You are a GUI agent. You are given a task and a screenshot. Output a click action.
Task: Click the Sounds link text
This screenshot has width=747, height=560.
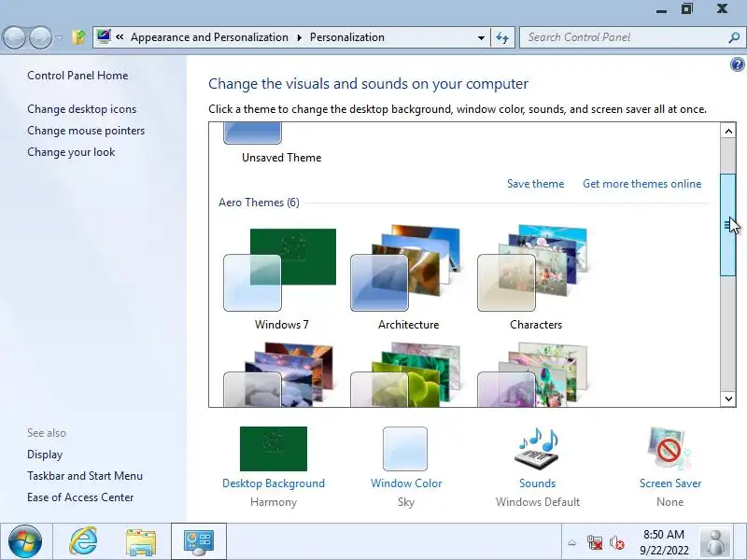(x=538, y=483)
